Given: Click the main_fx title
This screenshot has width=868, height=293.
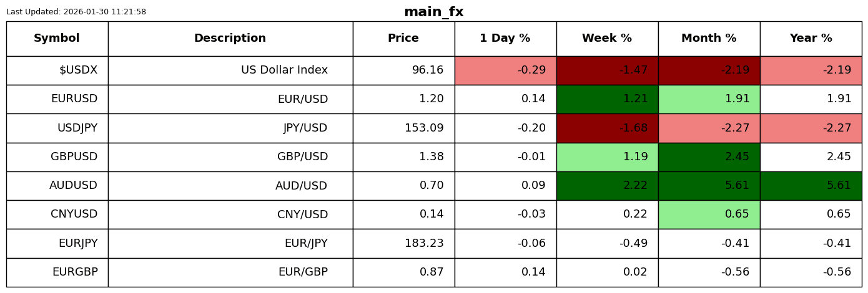Looking at the screenshot, I should coord(434,12).
